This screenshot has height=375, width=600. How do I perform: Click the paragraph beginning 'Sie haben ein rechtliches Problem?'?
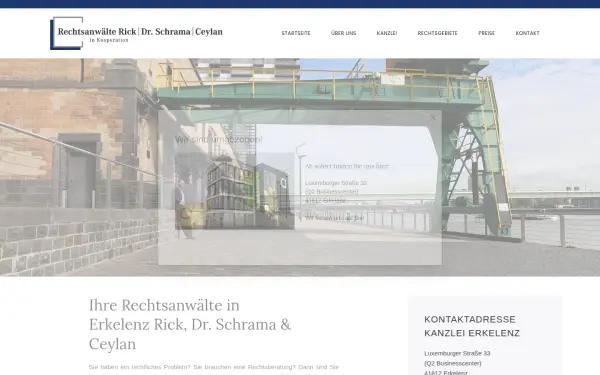(x=214, y=370)
